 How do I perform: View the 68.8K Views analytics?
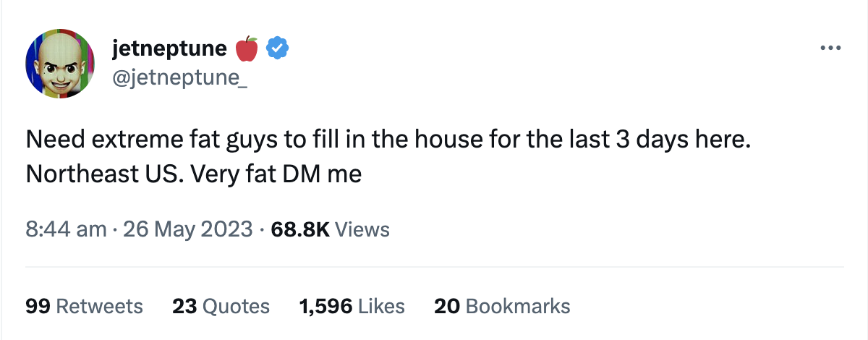(x=330, y=230)
